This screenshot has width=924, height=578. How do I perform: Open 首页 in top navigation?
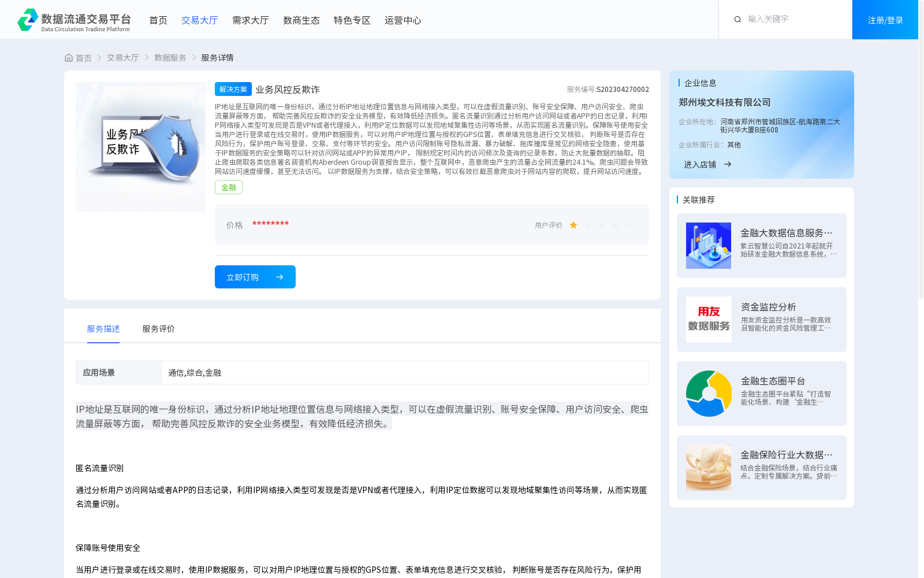(x=158, y=20)
